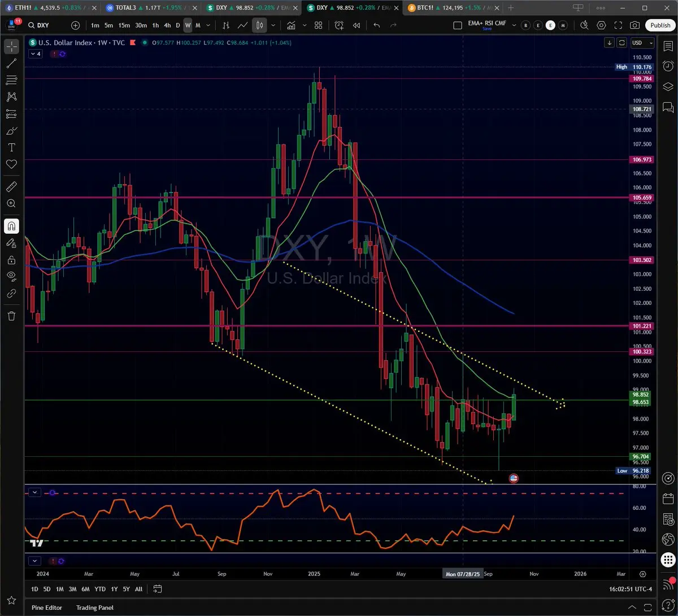Choose candles chart style icon
This screenshot has width=678, height=616.
[x=260, y=25]
